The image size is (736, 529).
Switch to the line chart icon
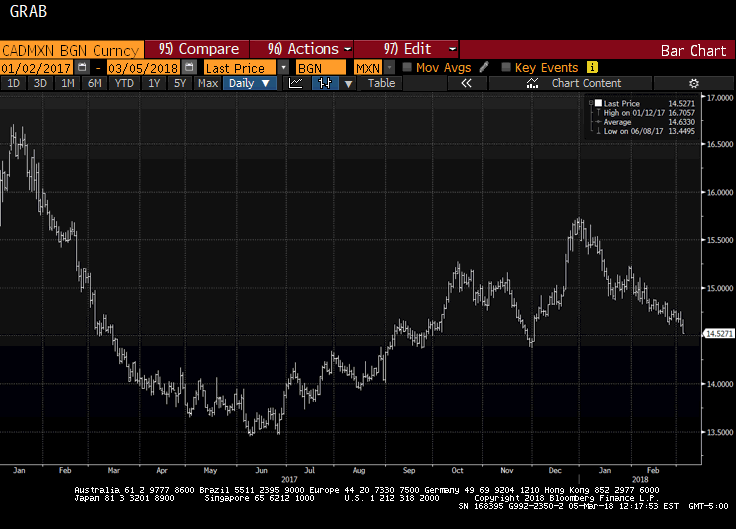coord(295,84)
